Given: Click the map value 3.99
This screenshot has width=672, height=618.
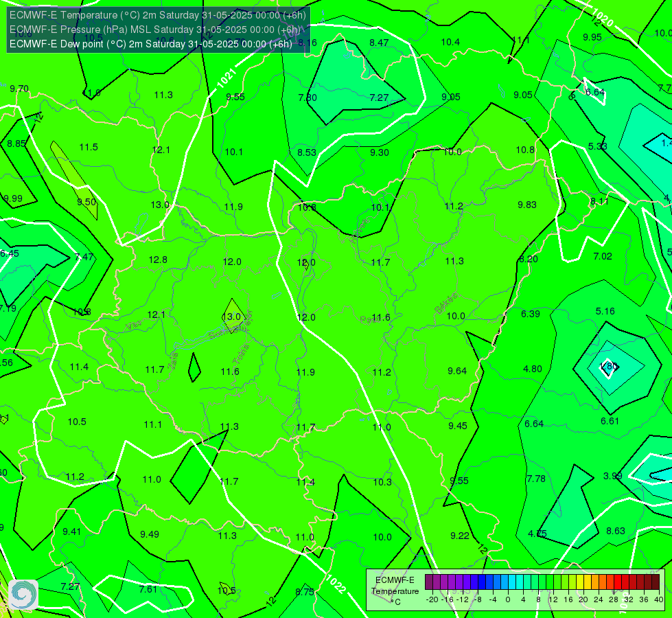Looking at the screenshot, I should (x=613, y=476).
